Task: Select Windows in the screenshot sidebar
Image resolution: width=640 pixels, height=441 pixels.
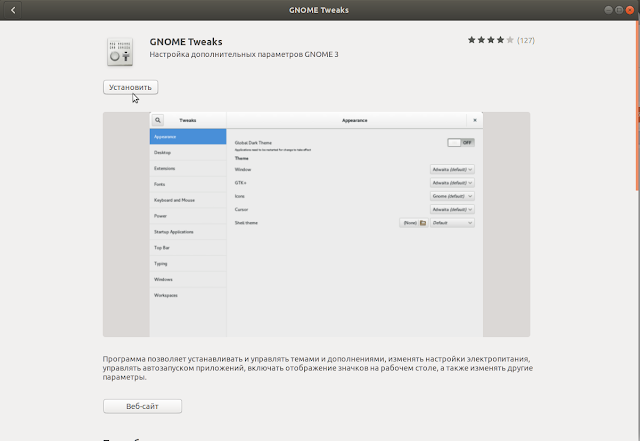Action: tap(188, 280)
